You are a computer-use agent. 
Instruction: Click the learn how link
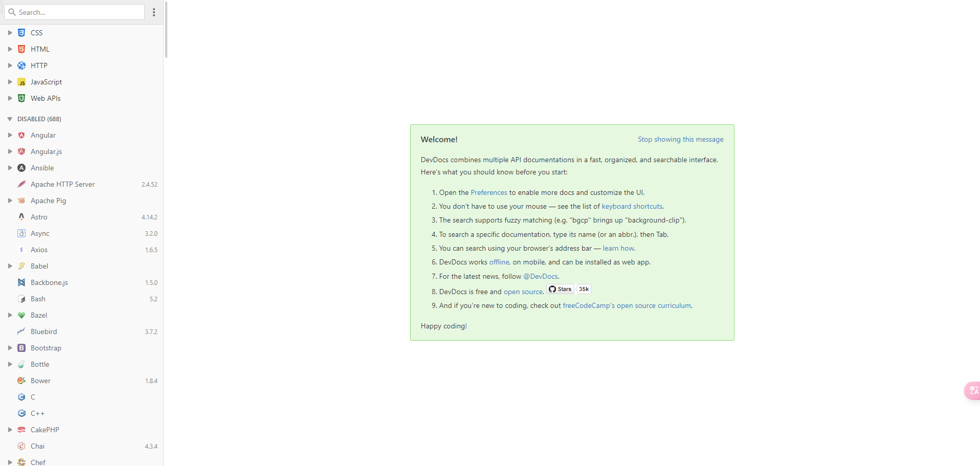[x=618, y=248]
